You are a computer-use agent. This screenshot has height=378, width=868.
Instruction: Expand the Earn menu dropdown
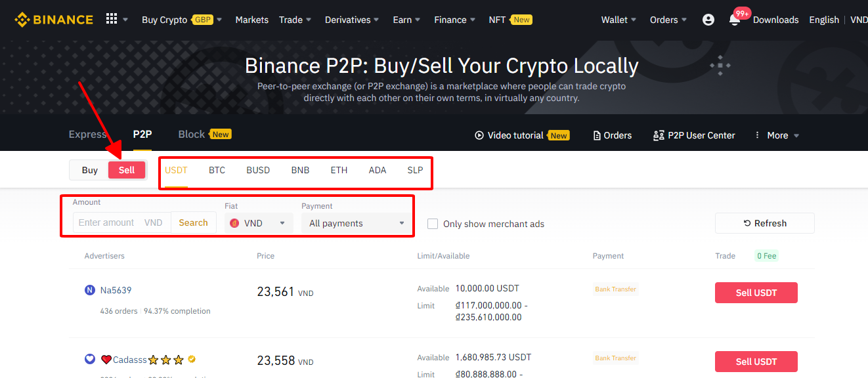(406, 20)
